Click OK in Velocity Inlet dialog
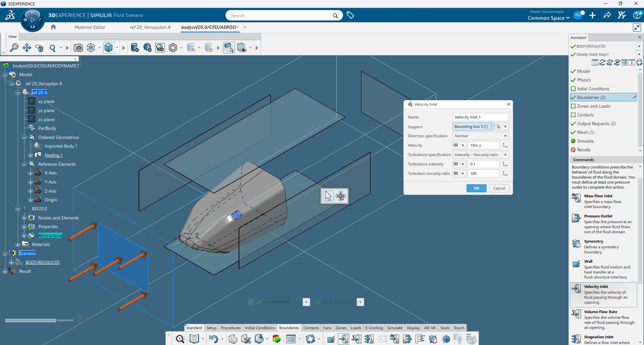This screenshot has width=644, height=345. [476, 188]
